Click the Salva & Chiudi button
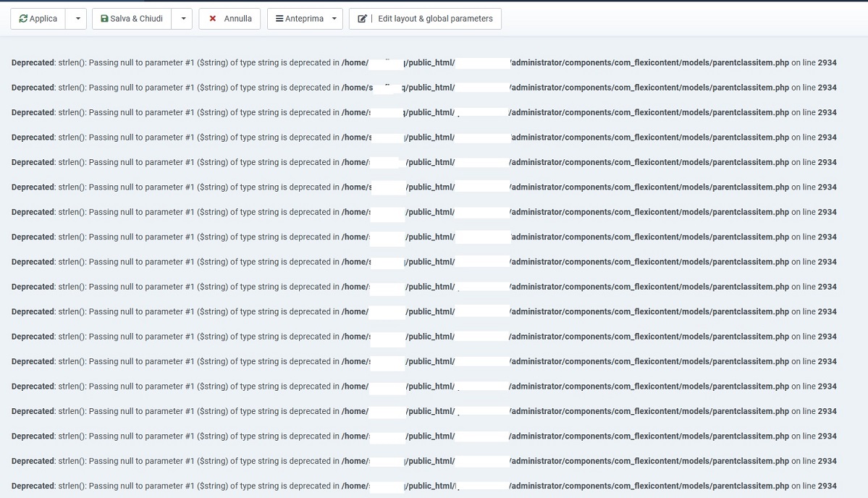 (132, 19)
